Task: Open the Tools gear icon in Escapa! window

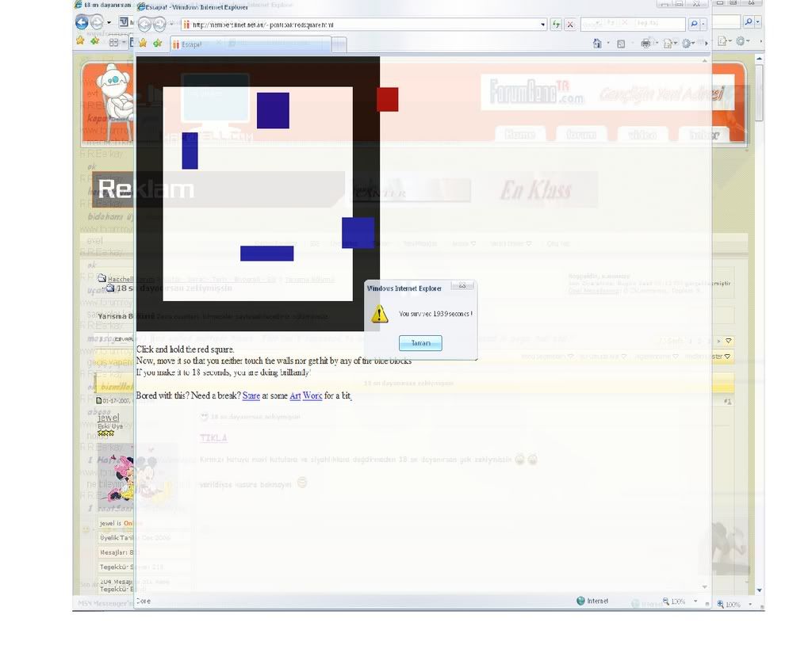Action: (x=688, y=44)
